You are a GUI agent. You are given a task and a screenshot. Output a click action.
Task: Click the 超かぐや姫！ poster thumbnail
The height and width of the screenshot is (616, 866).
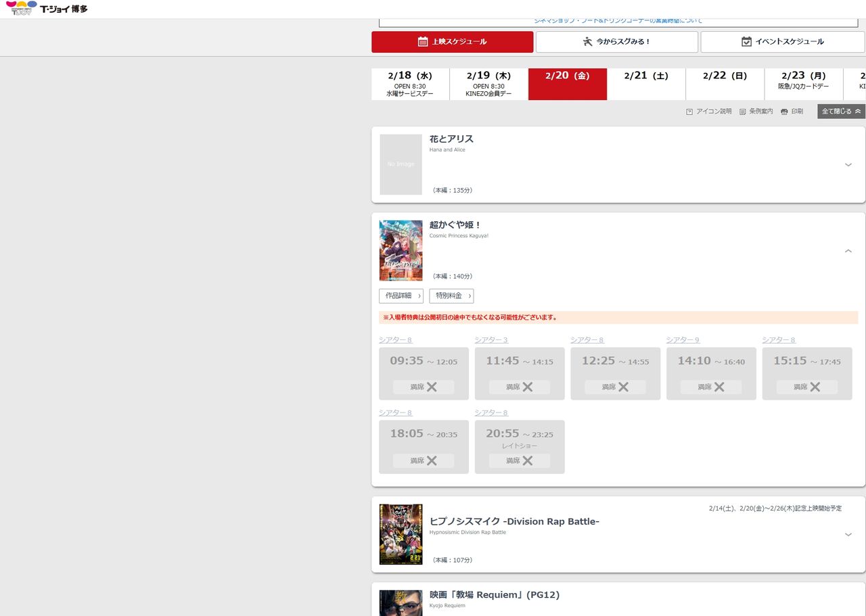point(401,250)
